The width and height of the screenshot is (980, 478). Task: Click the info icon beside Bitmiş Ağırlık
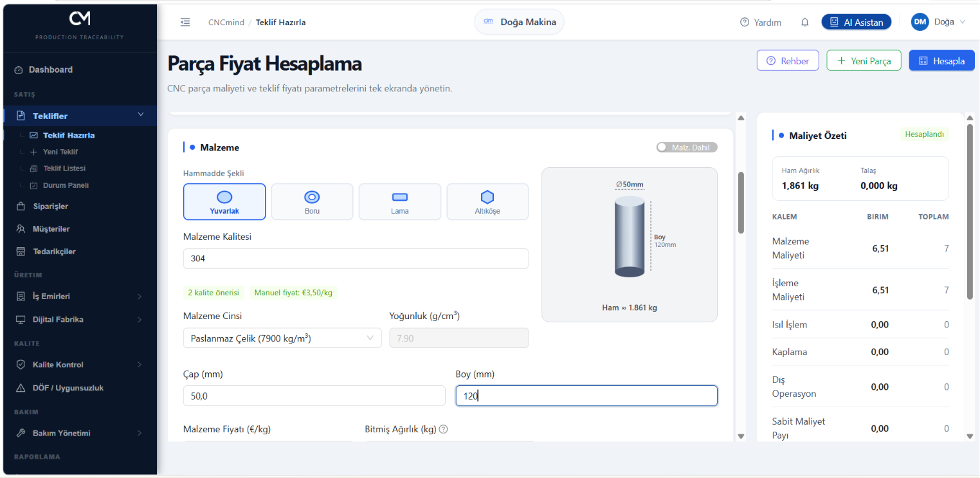tap(443, 429)
